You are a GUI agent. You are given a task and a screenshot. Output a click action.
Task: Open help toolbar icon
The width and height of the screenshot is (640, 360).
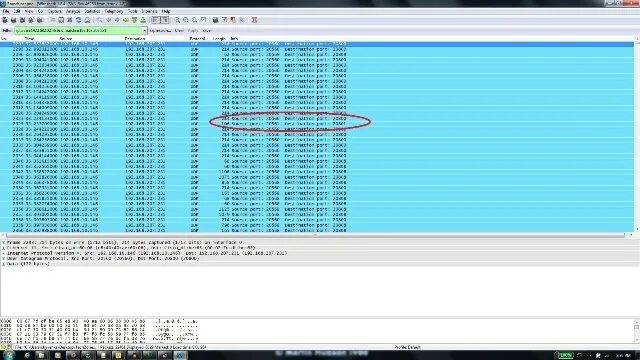point(254,20)
